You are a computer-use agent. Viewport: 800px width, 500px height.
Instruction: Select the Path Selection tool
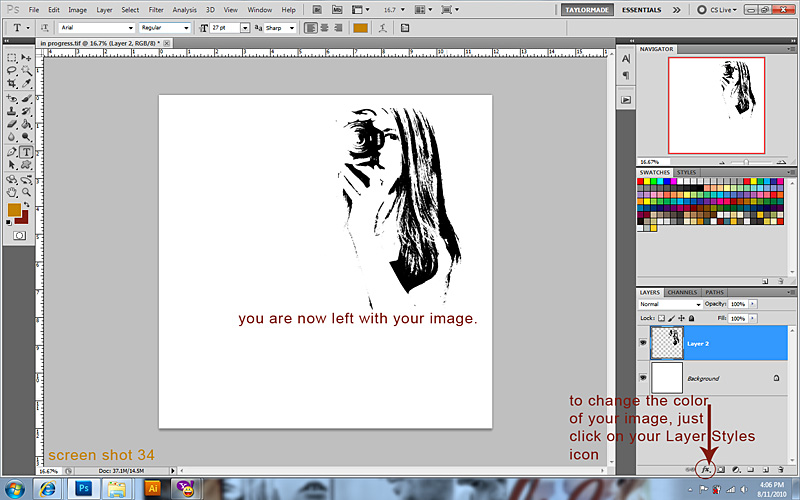(12, 165)
